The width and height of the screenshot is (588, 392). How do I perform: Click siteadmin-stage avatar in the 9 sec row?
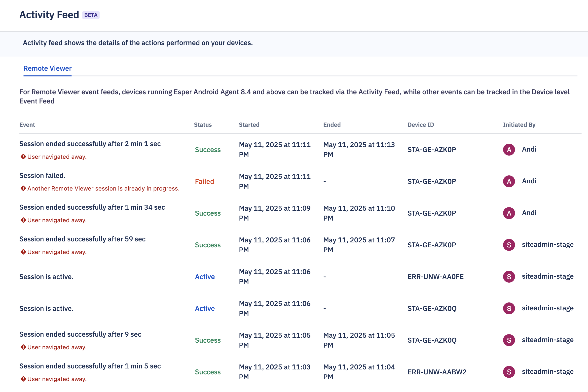509,340
